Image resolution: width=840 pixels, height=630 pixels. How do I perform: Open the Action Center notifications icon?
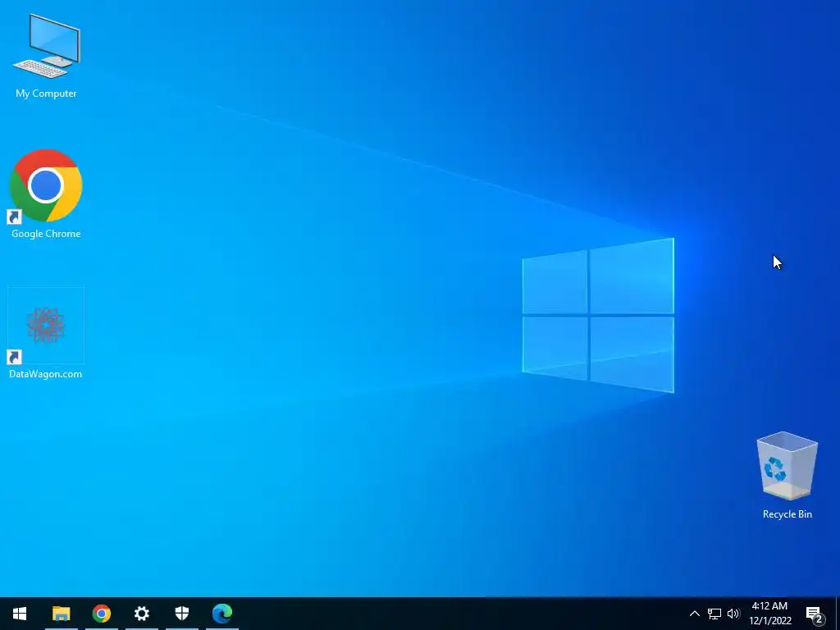click(815, 614)
